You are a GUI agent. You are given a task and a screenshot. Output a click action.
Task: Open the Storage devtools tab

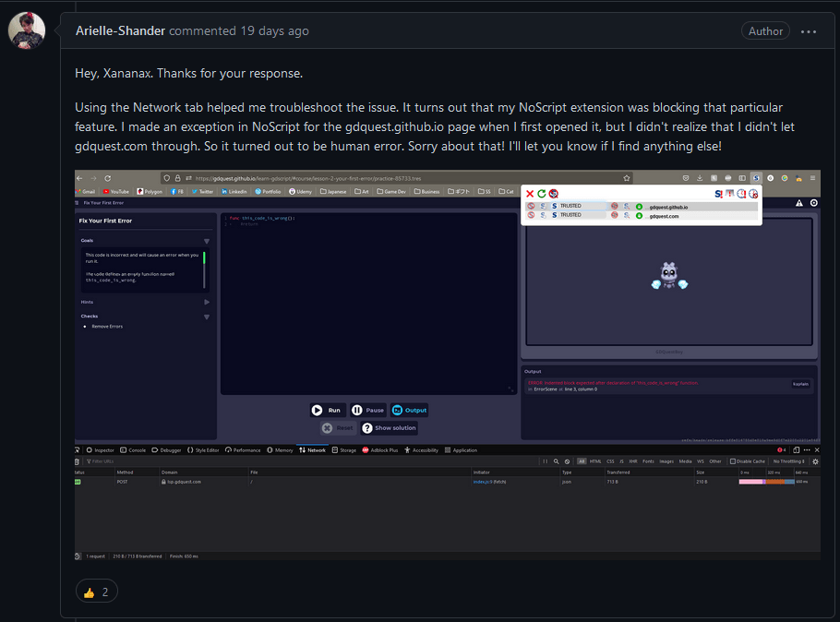click(x=344, y=450)
